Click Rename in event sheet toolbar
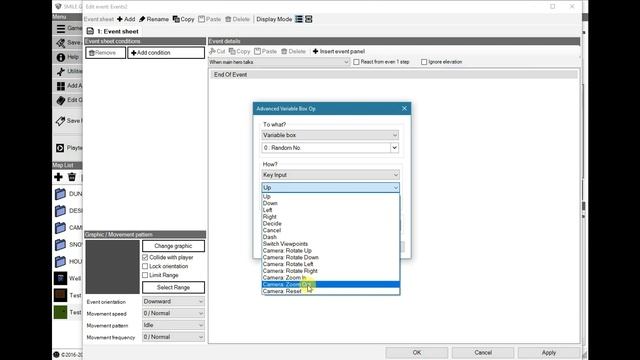 click(154, 19)
